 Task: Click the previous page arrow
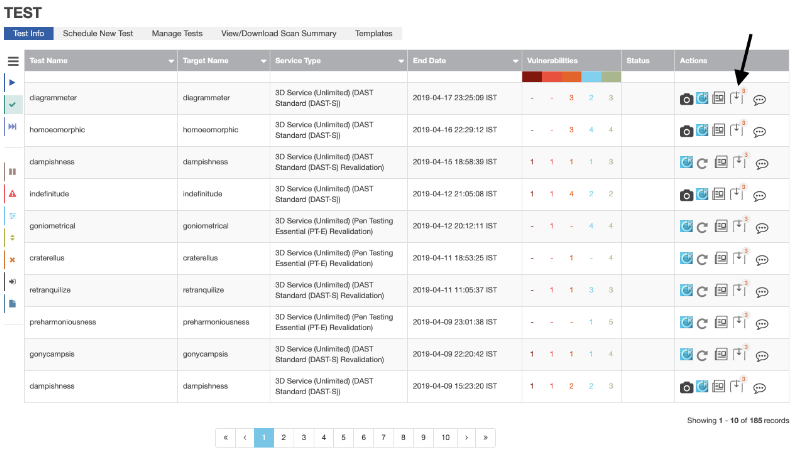(x=245, y=437)
